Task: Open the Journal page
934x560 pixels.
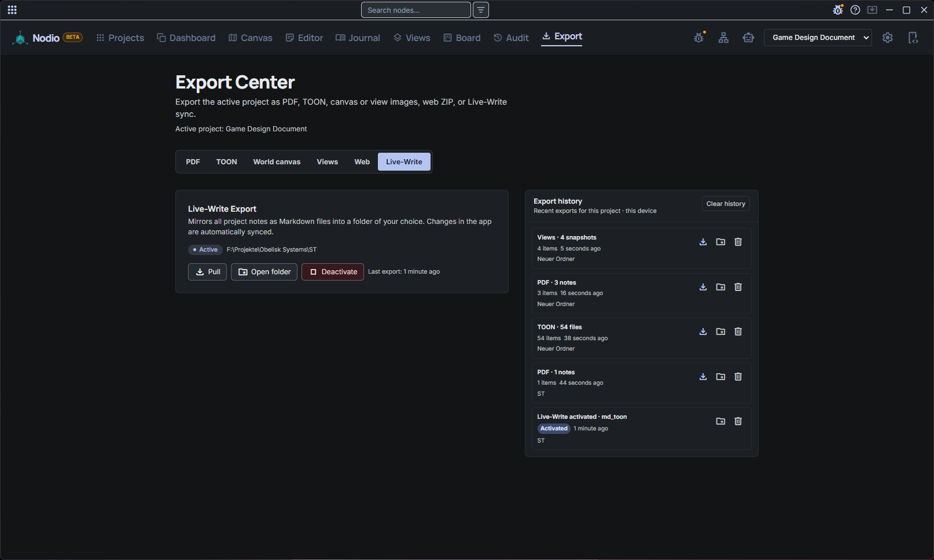Action: pyautogui.click(x=358, y=38)
